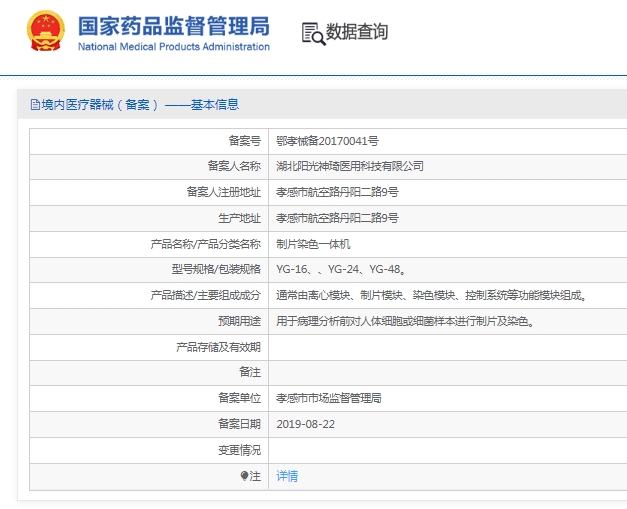627x509 pixels.
Task: Click the 变更情况 label
Action: click(239, 450)
